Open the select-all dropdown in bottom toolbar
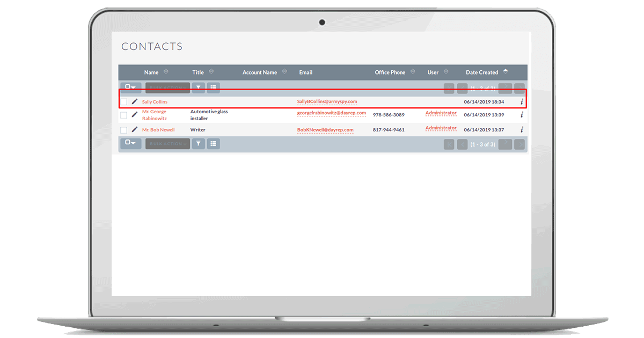644x338 pixels. click(130, 143)
